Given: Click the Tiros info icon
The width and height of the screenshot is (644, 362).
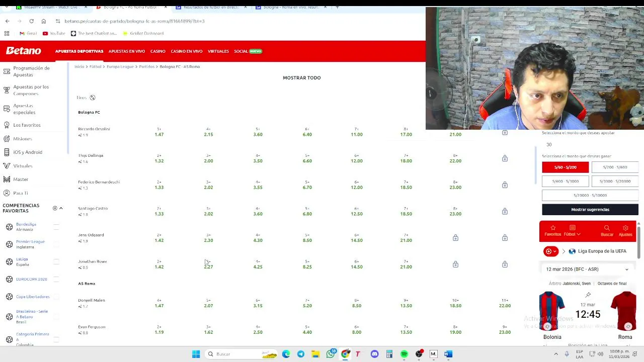Looking at the screenshot, I should pyautogui.click(x=92, y=98).
